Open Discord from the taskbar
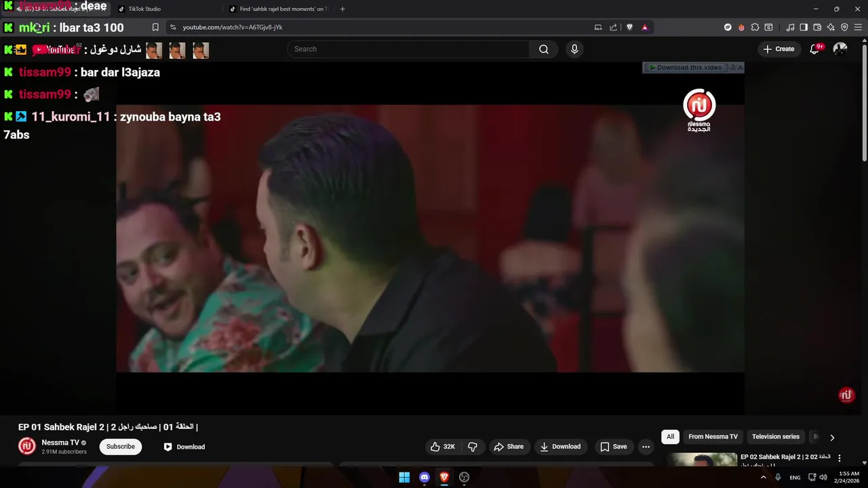The image size is (868, 488). [x=425, y=477]
